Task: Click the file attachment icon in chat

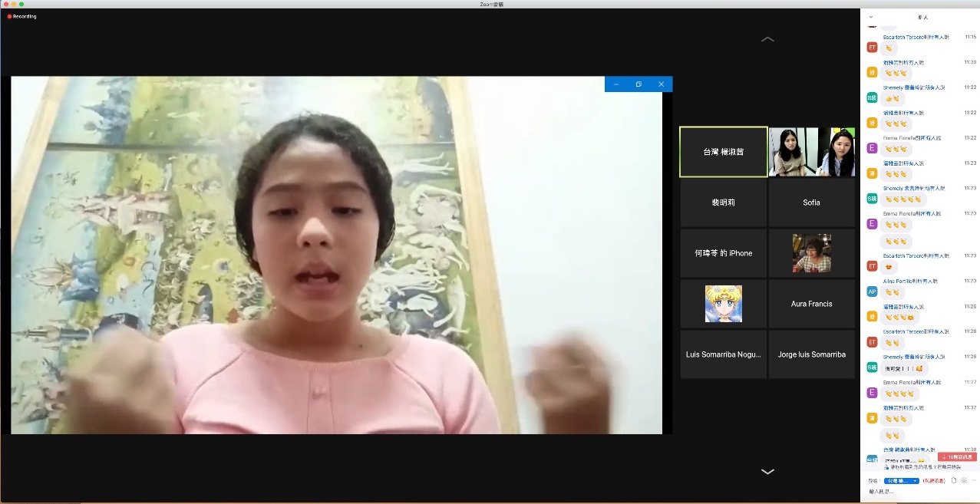Action: point(953,480)
